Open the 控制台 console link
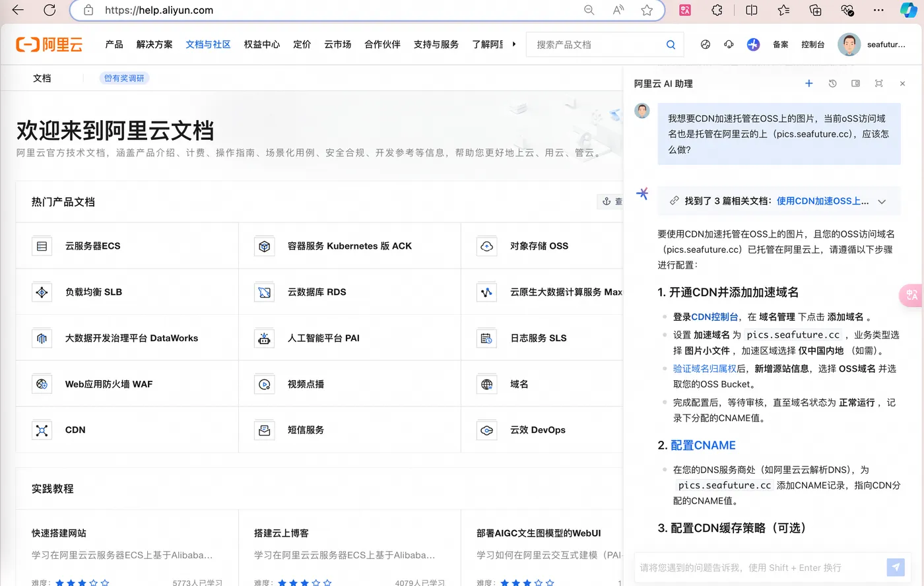The width and height of the screenshot is (924, 586). point(812,44)
